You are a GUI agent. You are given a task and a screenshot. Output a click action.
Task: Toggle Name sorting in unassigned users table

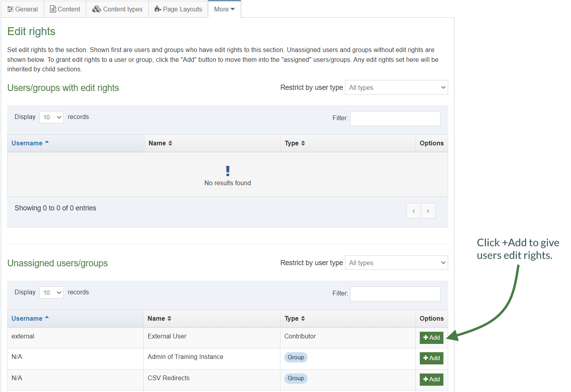click(x=169, y=318)
